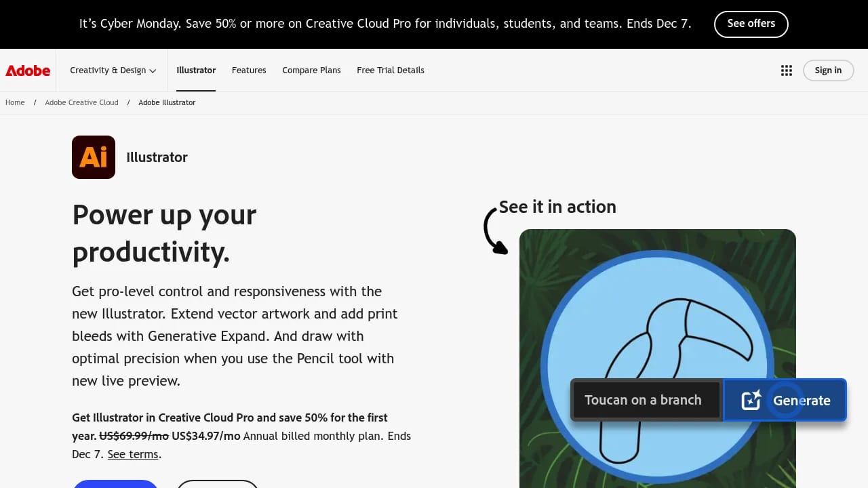Click See offers in the Cyber Monday banner
868x488 pixels.
[x=751, y=23]
